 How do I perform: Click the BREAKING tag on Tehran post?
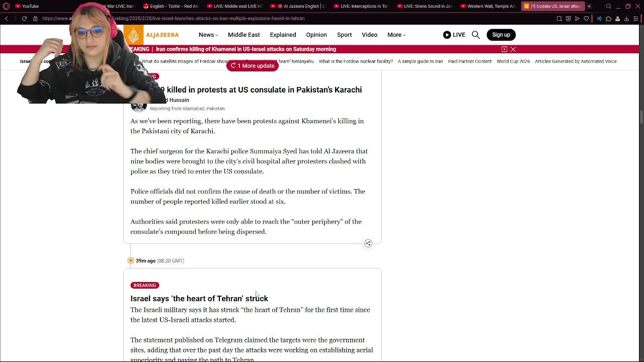coord(145,285)
